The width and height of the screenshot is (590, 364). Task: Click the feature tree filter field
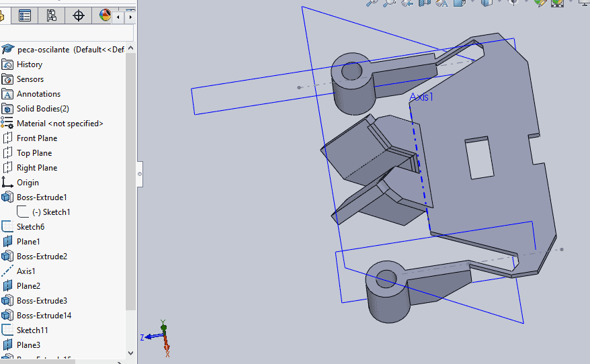tap(67, 34)
